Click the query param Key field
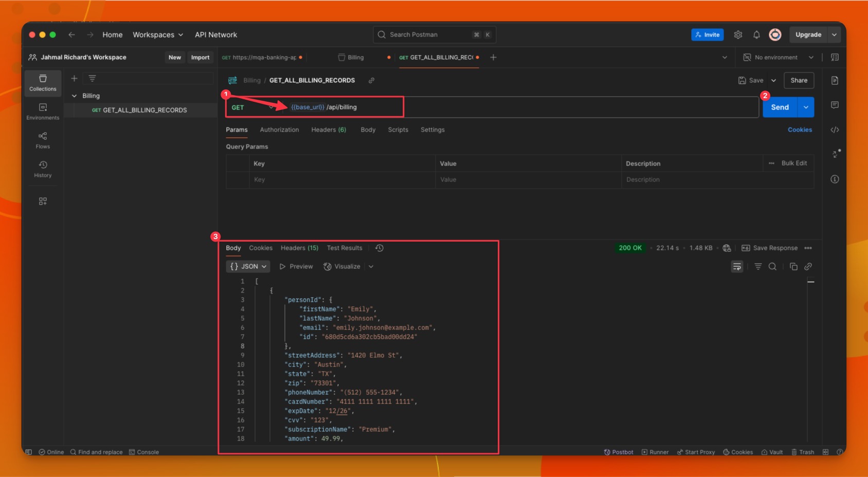The width and height of the screenshot is (868, 477). point(342,179)
